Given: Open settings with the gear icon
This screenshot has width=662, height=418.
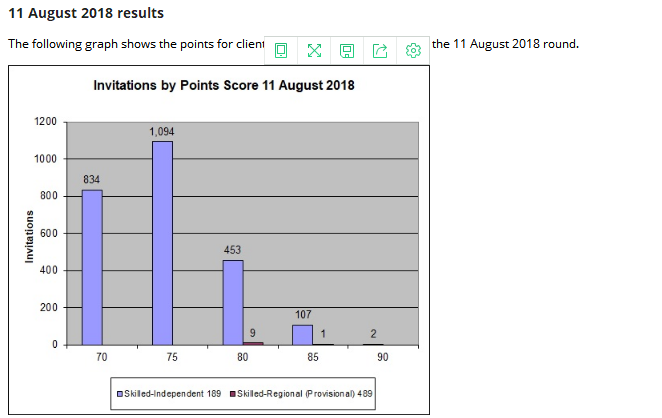Looking at the screenshot, I should (413, 49).
